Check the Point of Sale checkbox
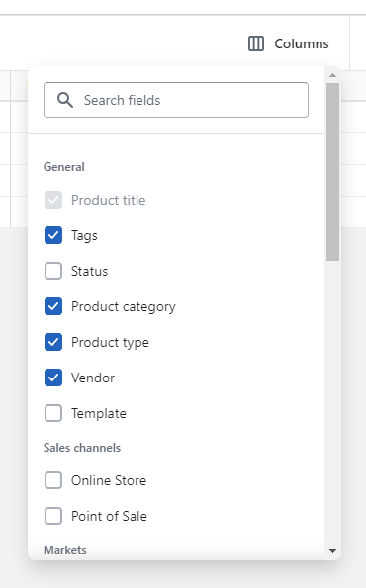 point(53,516)
